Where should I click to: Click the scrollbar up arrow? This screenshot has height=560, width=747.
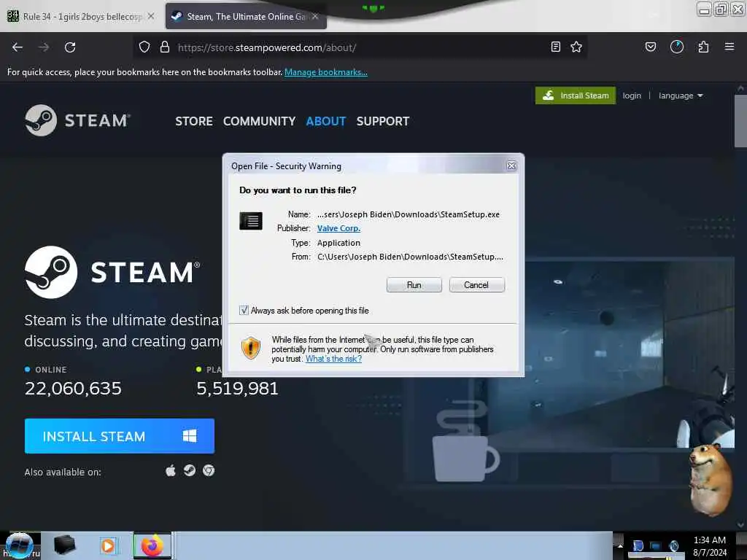click(x=740, y=88)
